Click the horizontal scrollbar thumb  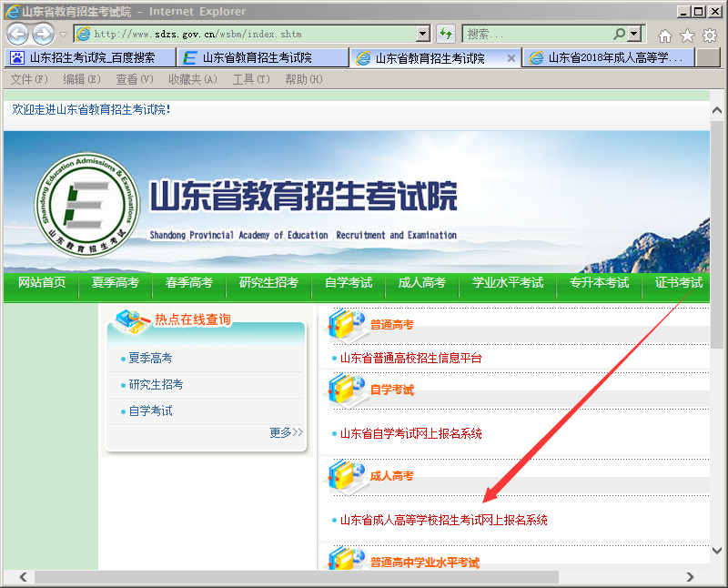297,577
